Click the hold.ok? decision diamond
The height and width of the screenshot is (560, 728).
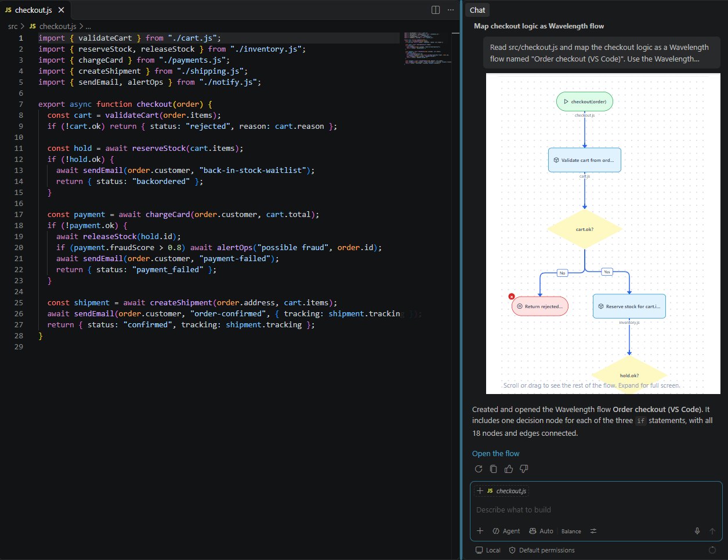[x=629, y=375]
